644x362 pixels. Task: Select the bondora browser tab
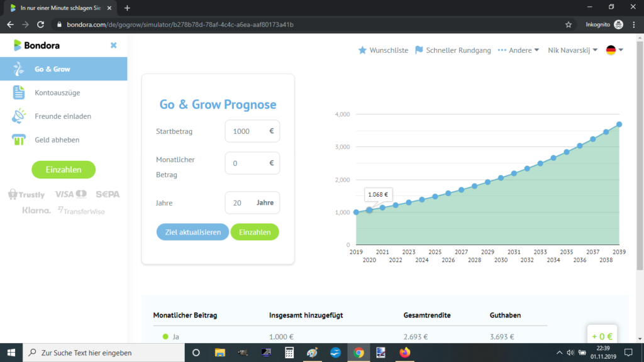coord(61,8)
